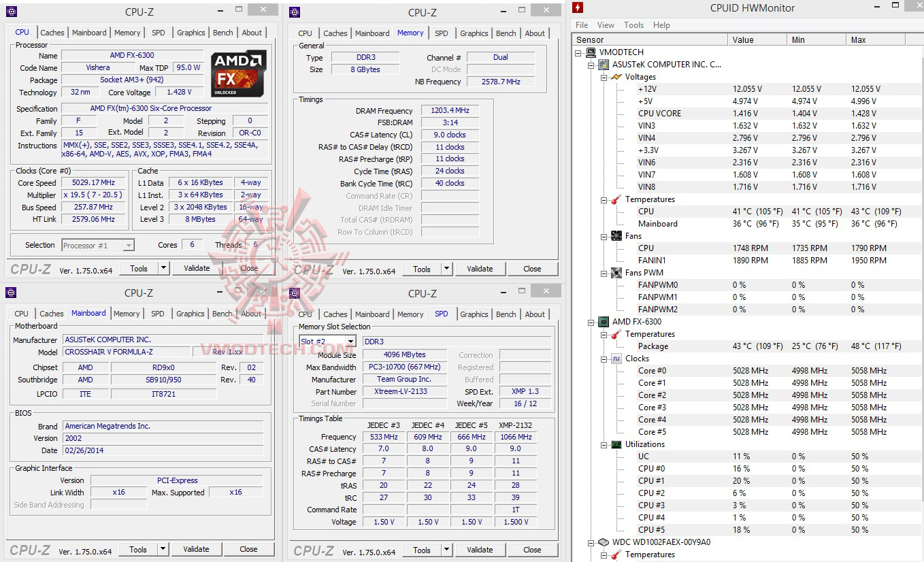The image size is (924, 562).
Task: Collapse the WDC WD1002FAEX drive branch
Action: click(x=591, y=542)
